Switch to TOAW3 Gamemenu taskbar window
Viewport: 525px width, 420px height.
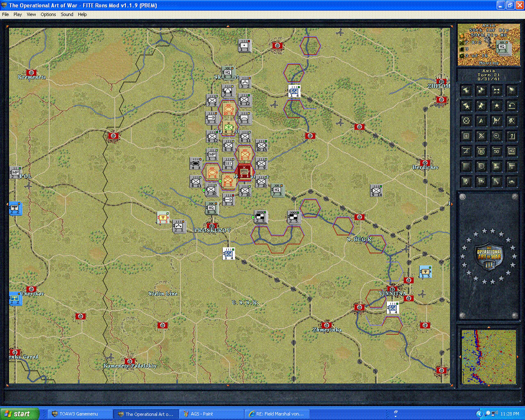80,414
